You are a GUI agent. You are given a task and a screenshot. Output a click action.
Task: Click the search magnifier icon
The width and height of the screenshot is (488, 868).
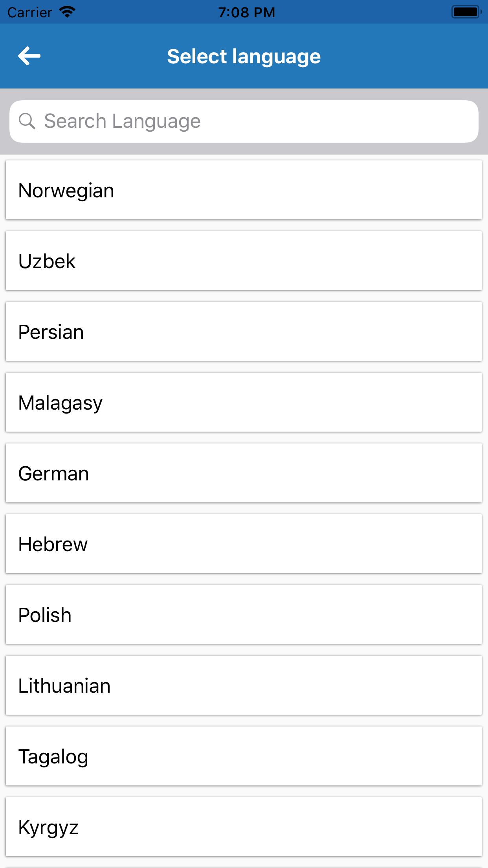[27, 121]
